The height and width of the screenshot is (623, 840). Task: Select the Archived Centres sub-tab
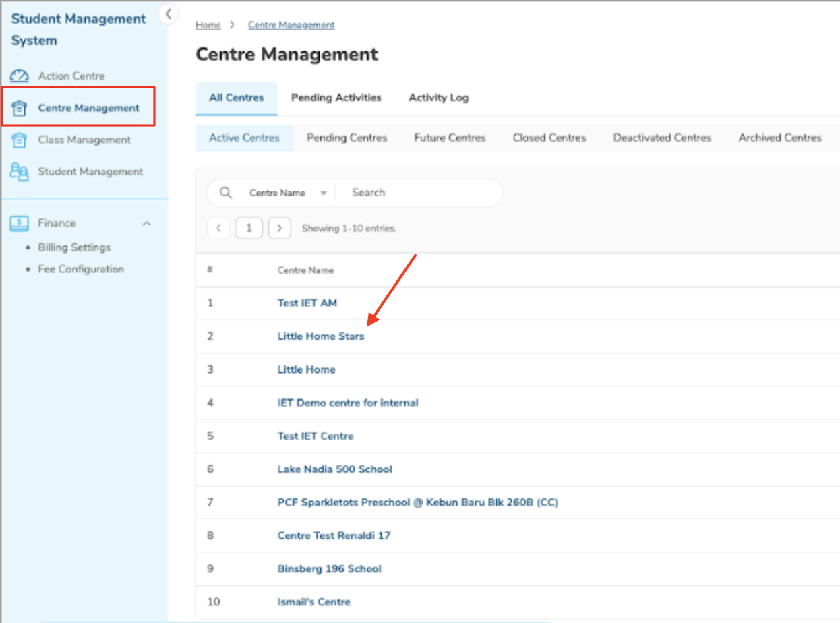pyautogui.click(x=779, y=138)
